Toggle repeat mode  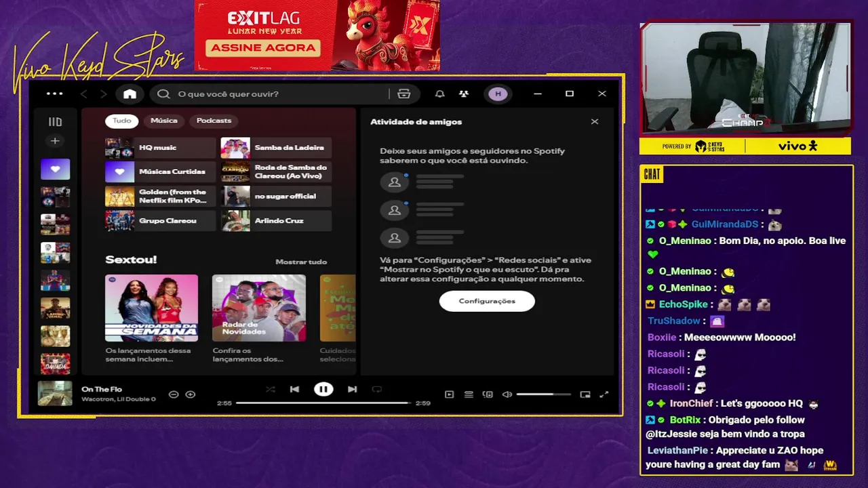click(x=376, y=389)
